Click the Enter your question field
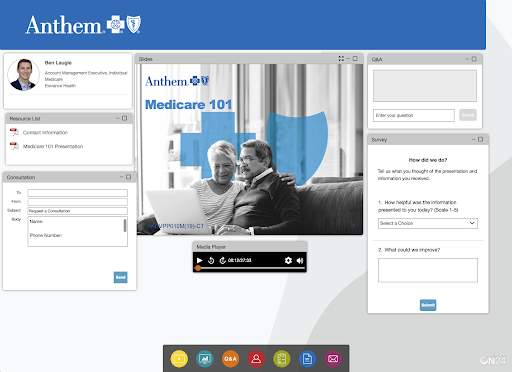This screenshot has height=372, width=512. point(414,115)
